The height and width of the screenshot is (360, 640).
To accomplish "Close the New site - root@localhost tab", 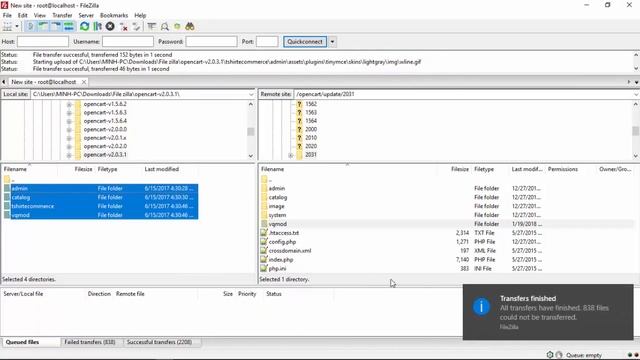I will coord(84,82).
